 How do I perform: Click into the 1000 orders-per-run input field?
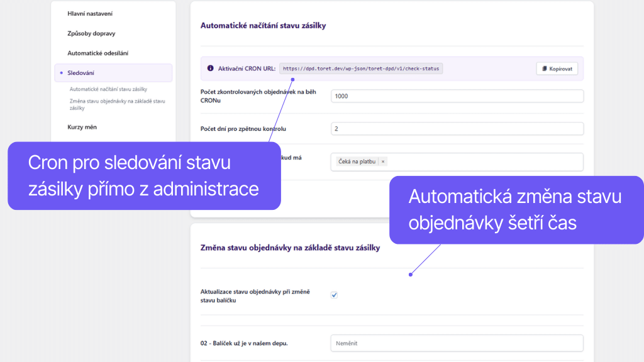(457, 96)
